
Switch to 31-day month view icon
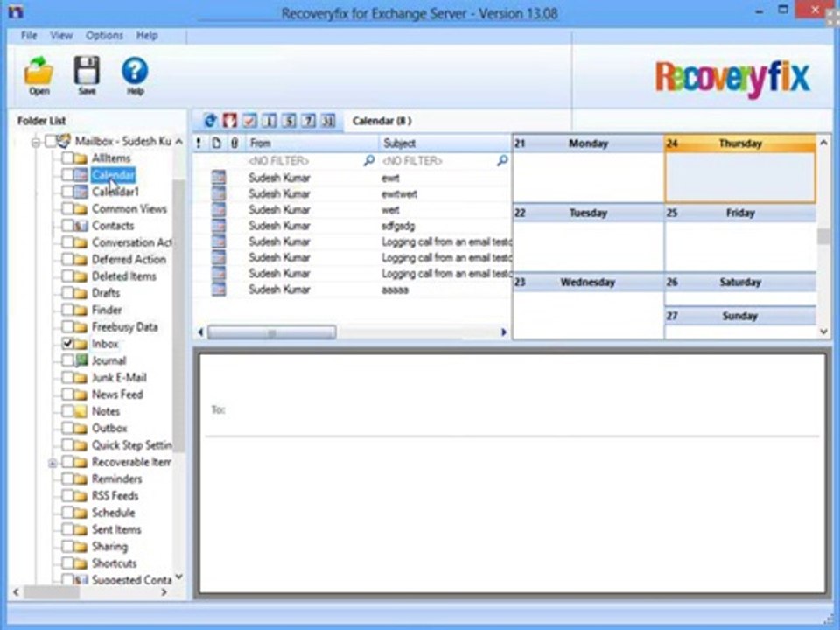(x=327, y=121)
